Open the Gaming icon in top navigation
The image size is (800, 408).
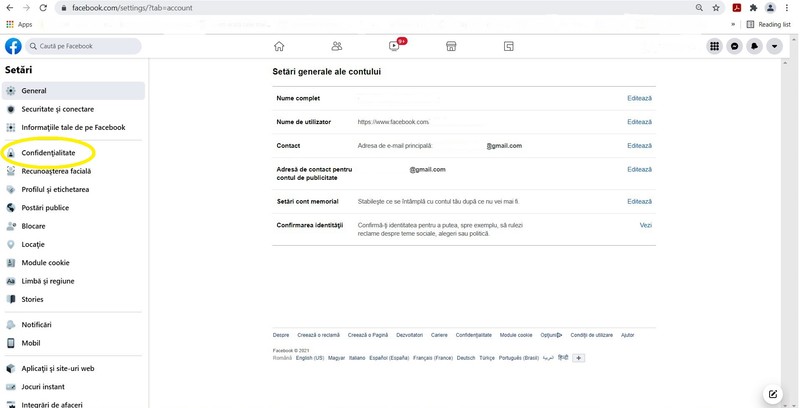coord(509,46)
